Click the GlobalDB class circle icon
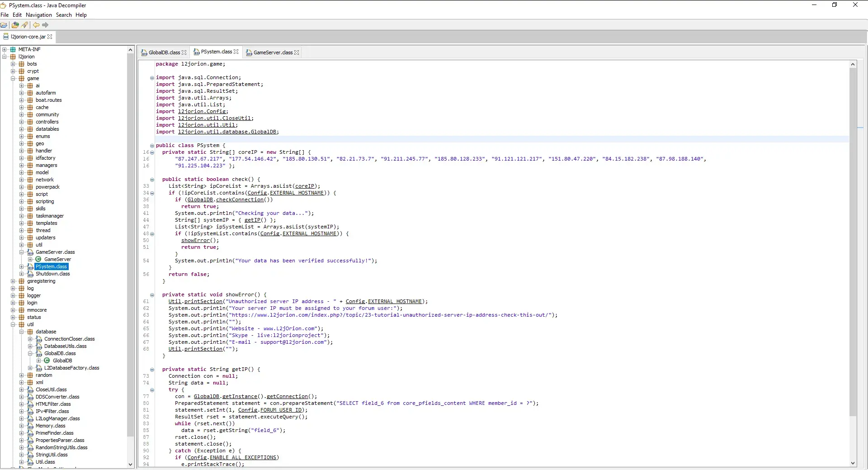This screenshot has width=868, height=470. pos(47,361)
